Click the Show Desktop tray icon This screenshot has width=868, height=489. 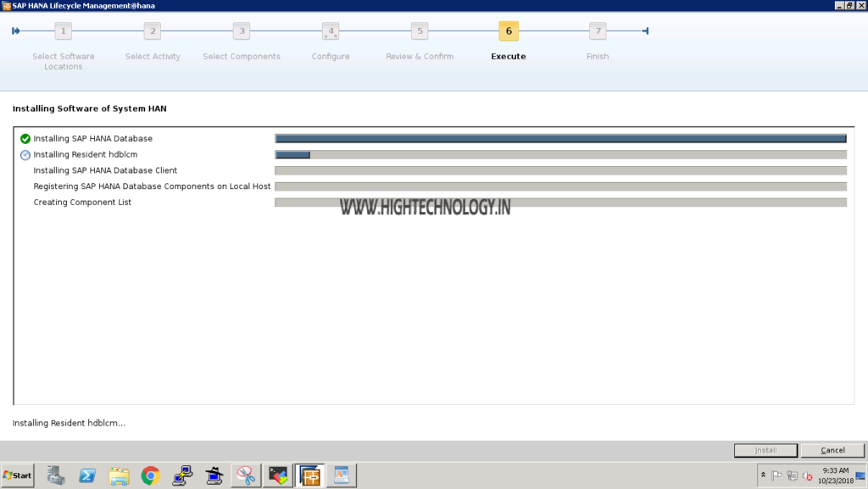(860, 475)
